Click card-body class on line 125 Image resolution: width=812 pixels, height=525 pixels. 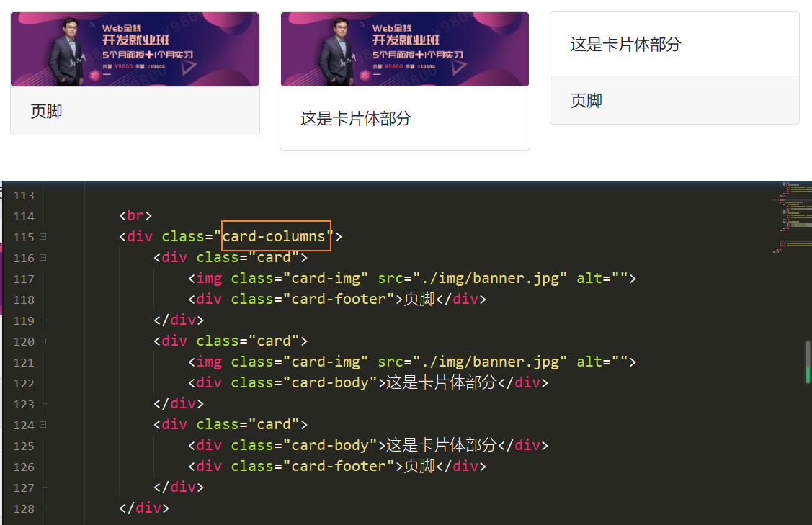coord(330,445)
